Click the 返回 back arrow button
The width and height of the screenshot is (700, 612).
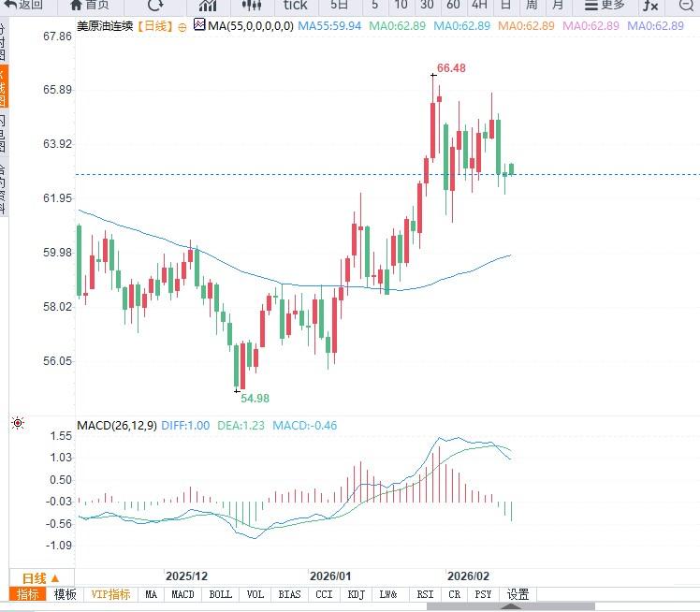(24, 5)
